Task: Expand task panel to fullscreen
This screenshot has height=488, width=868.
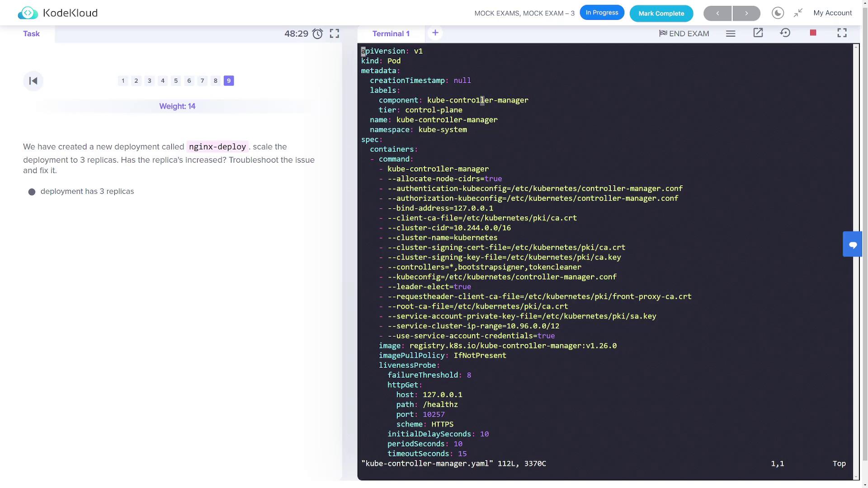Action: pos(335,34)
